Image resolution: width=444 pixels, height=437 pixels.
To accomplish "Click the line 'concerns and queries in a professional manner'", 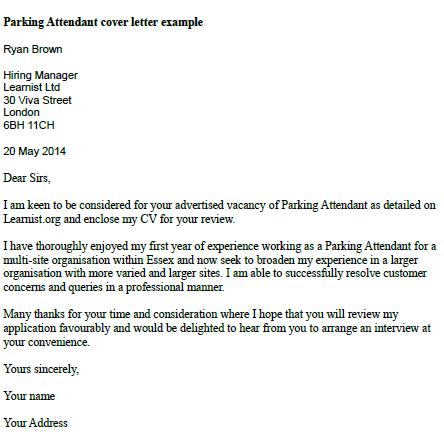I will 114,287.
